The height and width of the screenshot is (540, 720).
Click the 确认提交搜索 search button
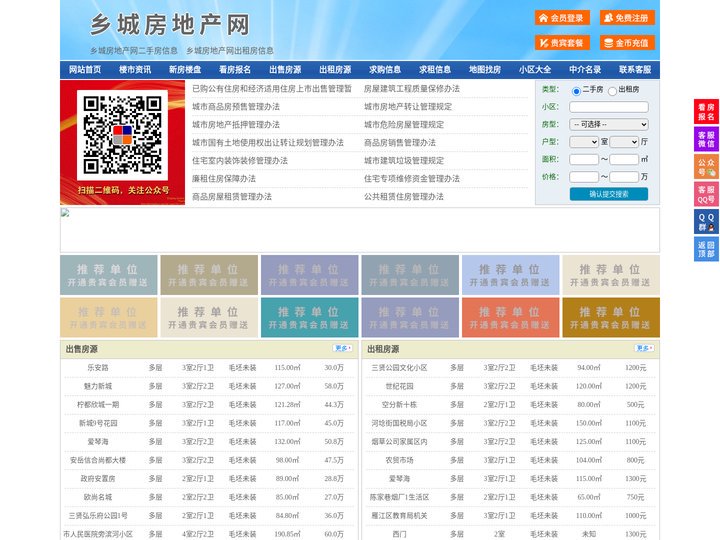point(609,194)
